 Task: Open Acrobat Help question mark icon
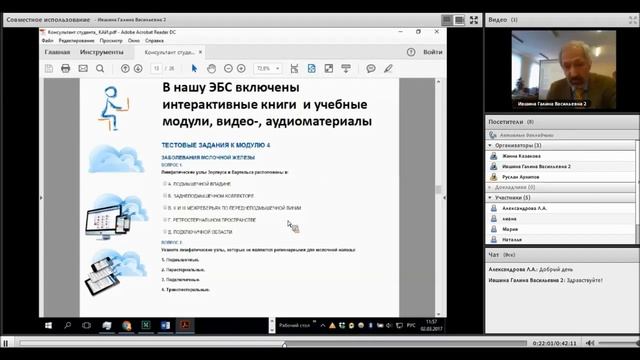pyautogui.click(x=411, y=52)
